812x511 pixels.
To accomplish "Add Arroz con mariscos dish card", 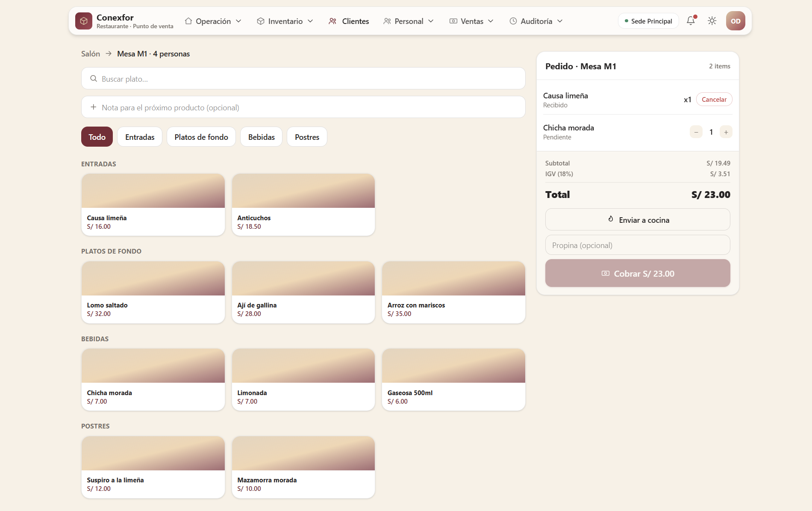I will pos(453,292).
